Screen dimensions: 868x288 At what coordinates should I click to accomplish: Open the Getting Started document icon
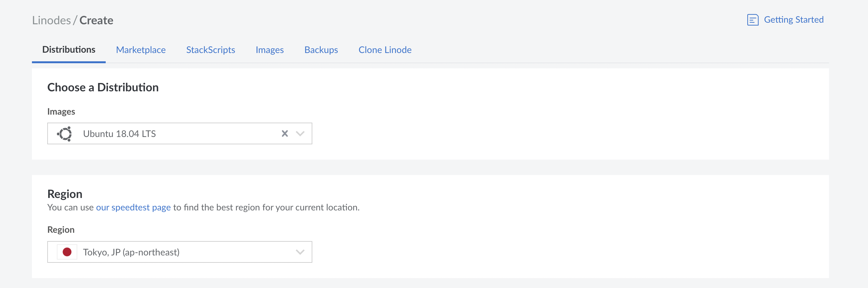[x=752, y=20]
